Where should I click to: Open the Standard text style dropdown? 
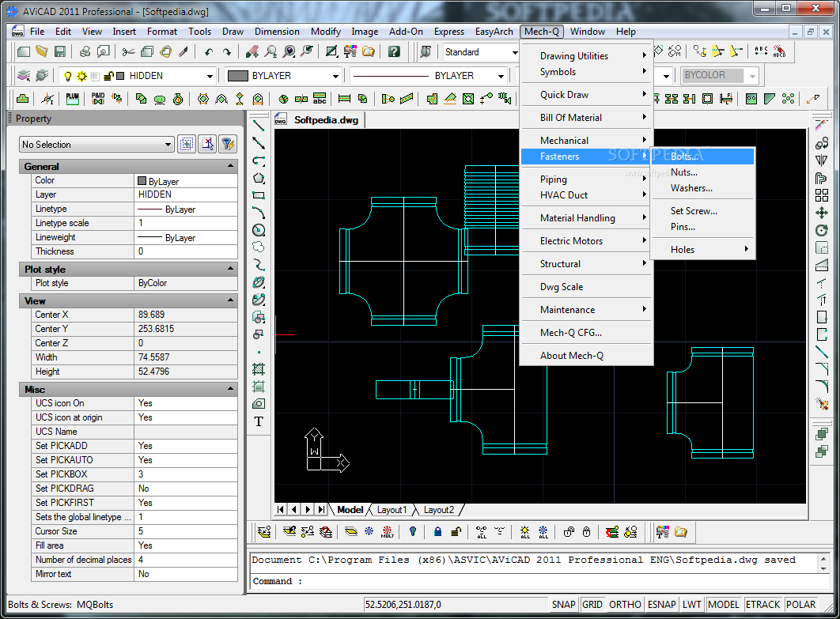[515, 52]
